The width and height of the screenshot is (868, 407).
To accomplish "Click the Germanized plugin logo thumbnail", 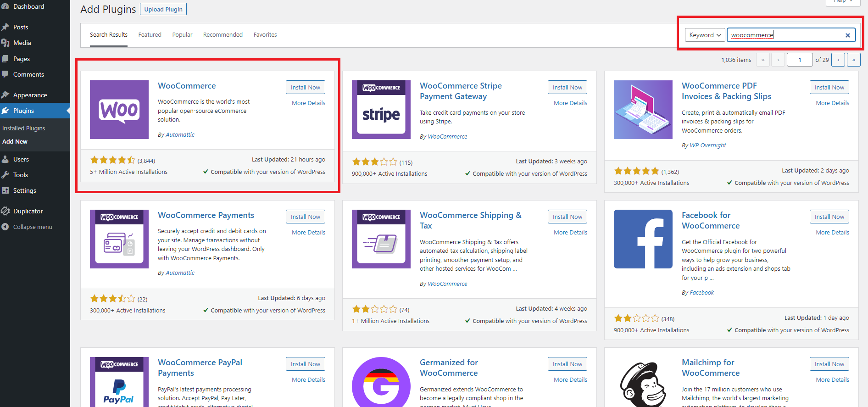I will 381,382.
